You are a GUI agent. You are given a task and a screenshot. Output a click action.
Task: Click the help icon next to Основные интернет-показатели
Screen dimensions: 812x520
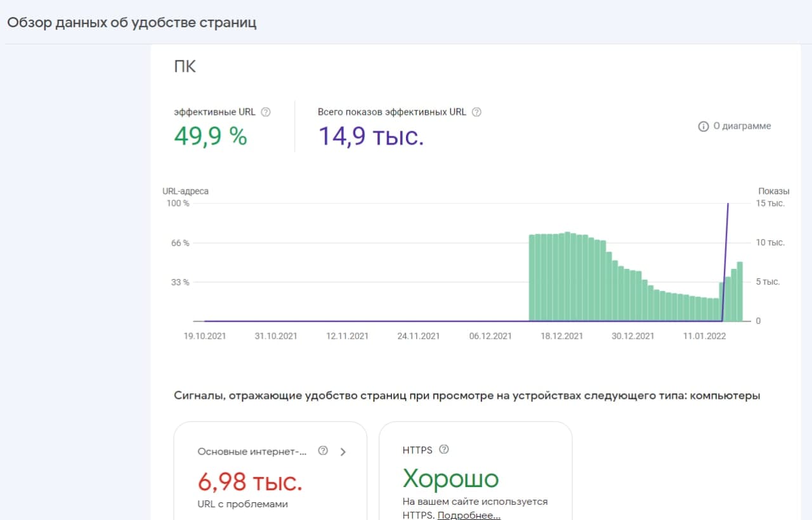click(323, 451)
